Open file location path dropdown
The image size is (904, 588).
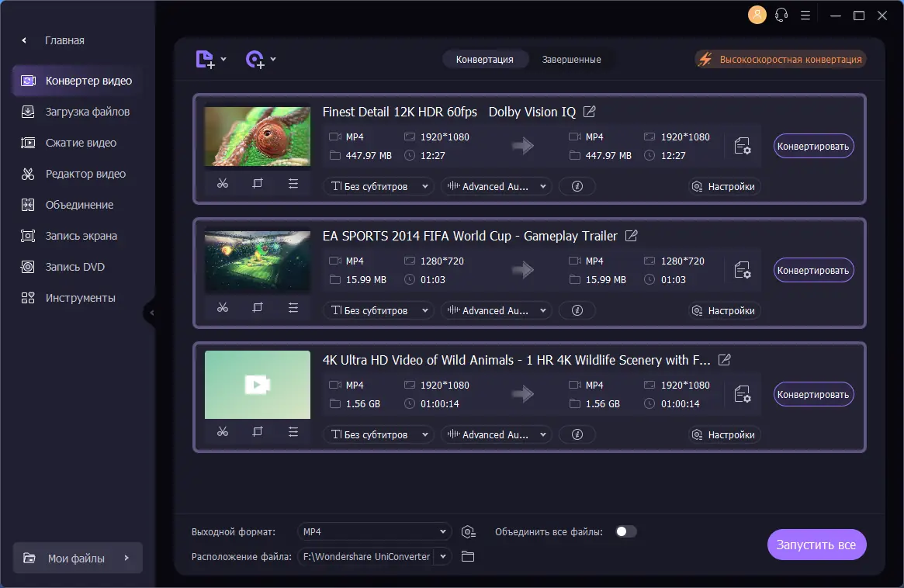(443, 556)
